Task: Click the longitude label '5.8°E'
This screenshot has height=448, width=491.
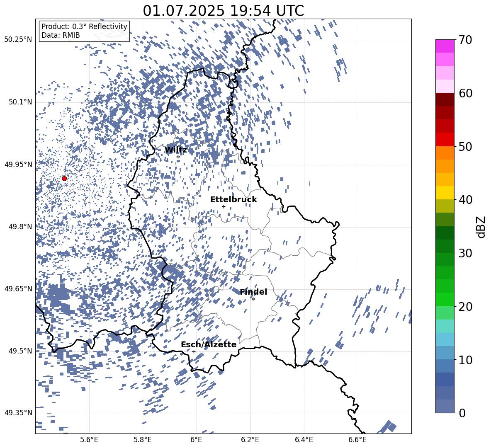Action: pos(143,440)
